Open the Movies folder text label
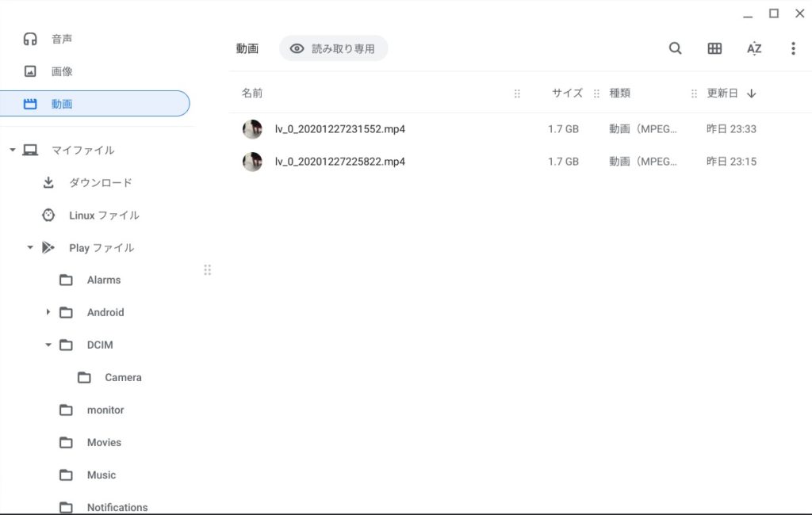 pyautogui.click(x=104, y=443)
